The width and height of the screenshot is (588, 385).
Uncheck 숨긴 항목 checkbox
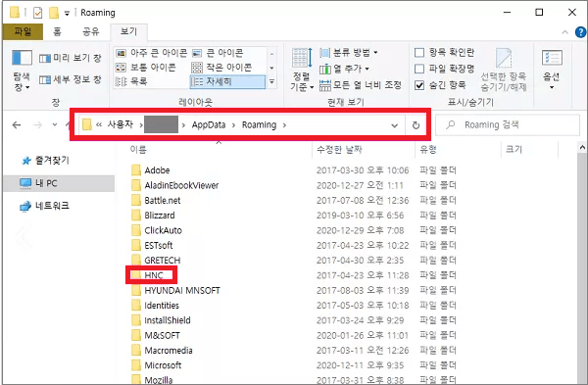[419, 85]
